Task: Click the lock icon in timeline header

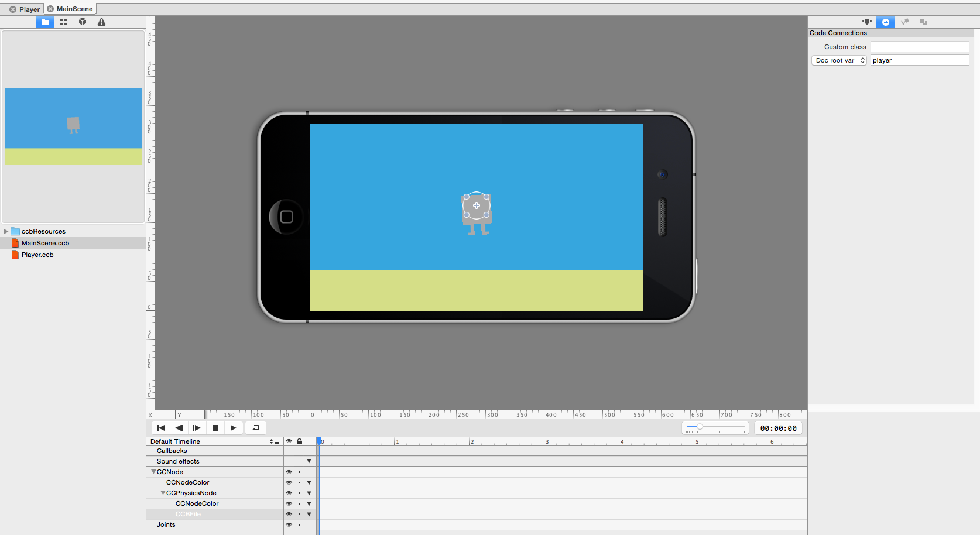Action: [299, 441]
